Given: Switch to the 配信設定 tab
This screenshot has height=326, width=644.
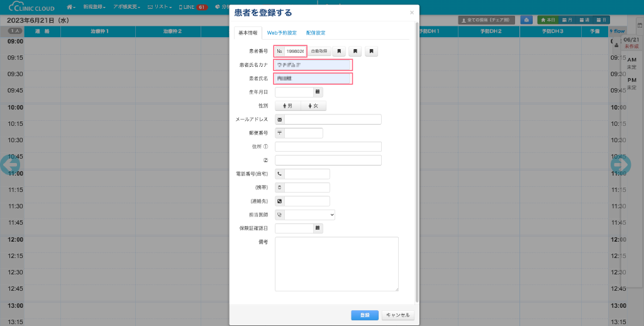Looking at the screenshot, I should tap(316, 33).
